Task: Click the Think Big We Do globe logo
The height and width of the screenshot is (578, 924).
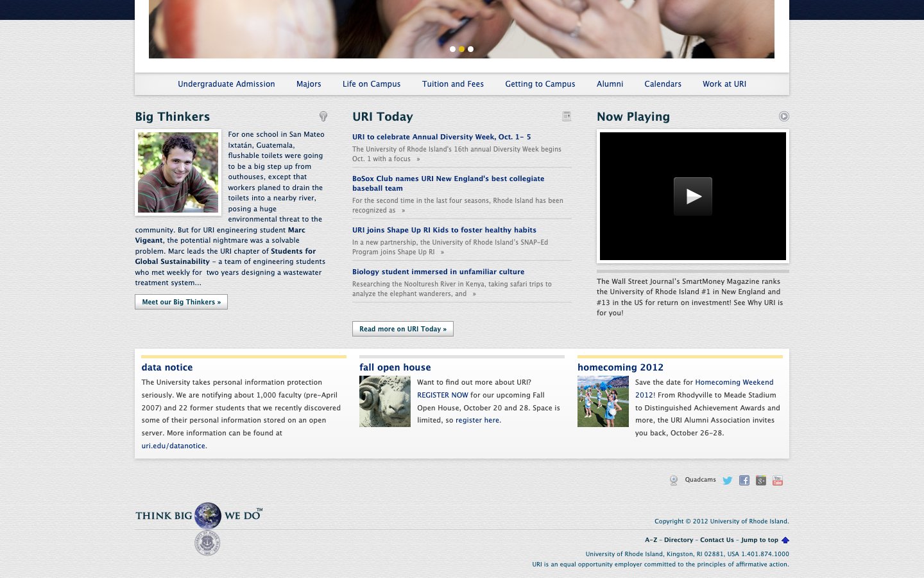Action: tap(208, 516)
